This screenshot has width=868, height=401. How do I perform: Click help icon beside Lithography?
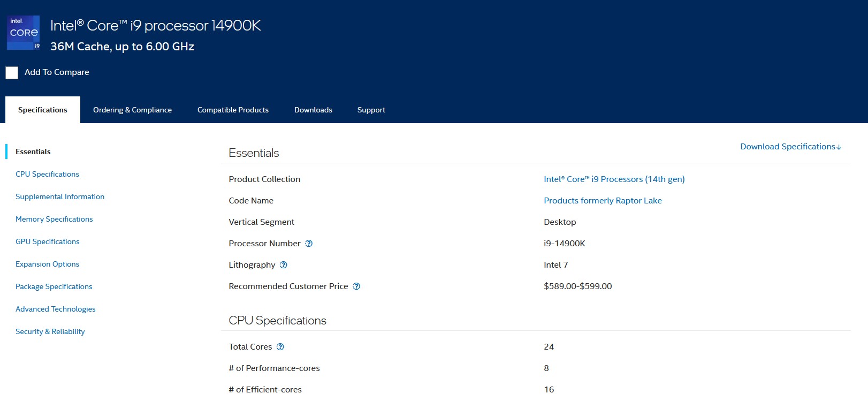coord(284,265)
